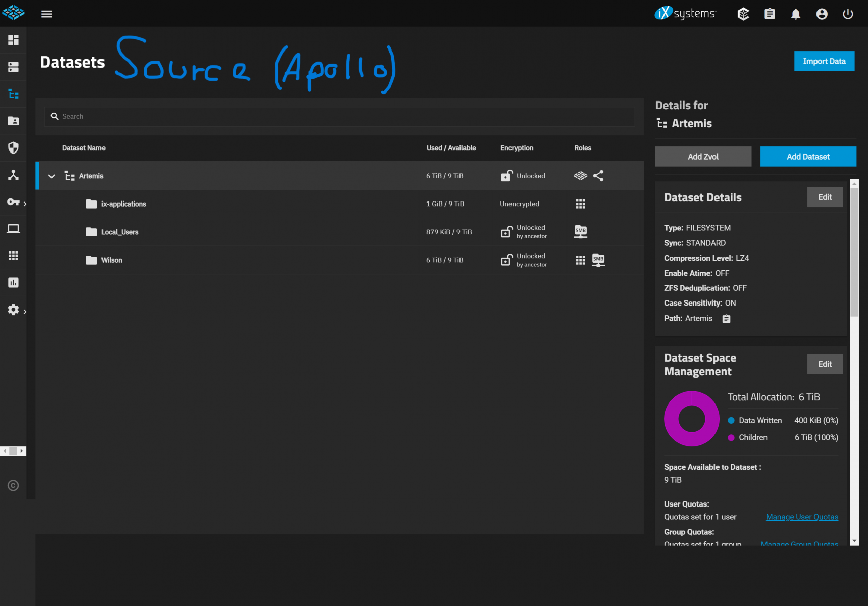Click the "Compression Level: LZ4" detail
The height and width of the screenshot is (606, 868).
pos(706,258)
